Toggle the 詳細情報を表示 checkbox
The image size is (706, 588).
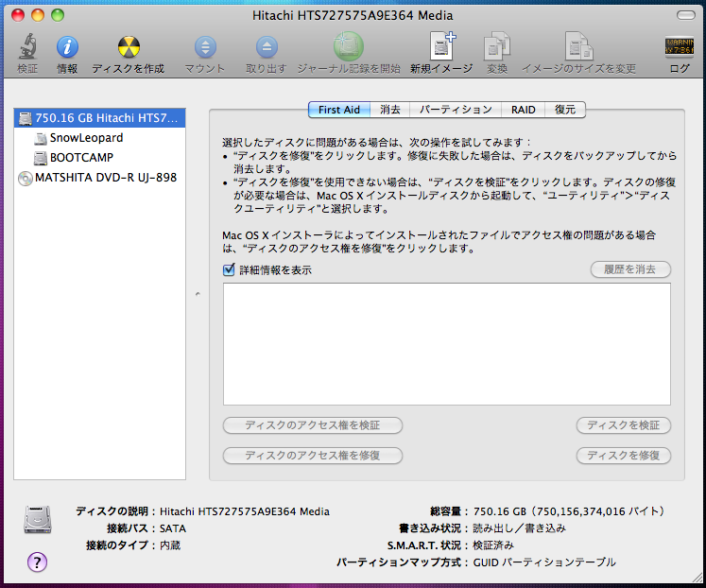229,269
